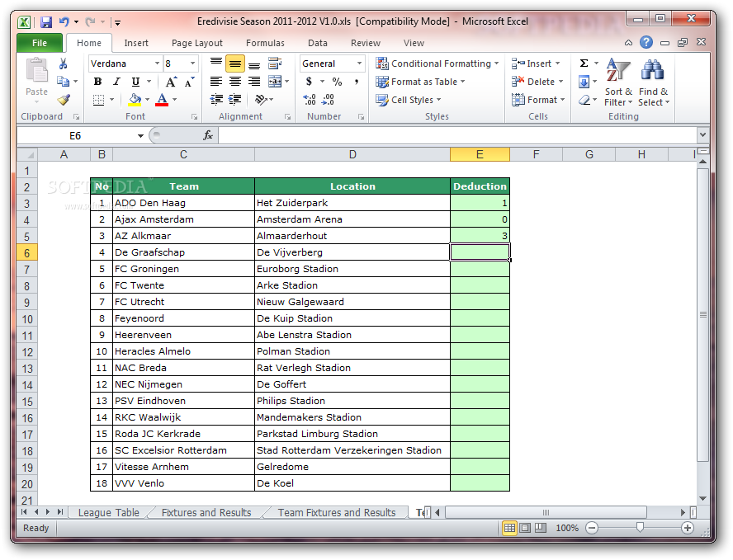733x560 pixels.
Task: Align text left
Action: [216, 82]
